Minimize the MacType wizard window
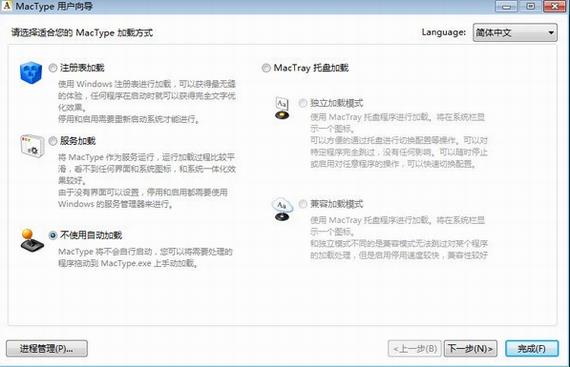The height and width of the screenshot is (367, 570). click(506, 6)
